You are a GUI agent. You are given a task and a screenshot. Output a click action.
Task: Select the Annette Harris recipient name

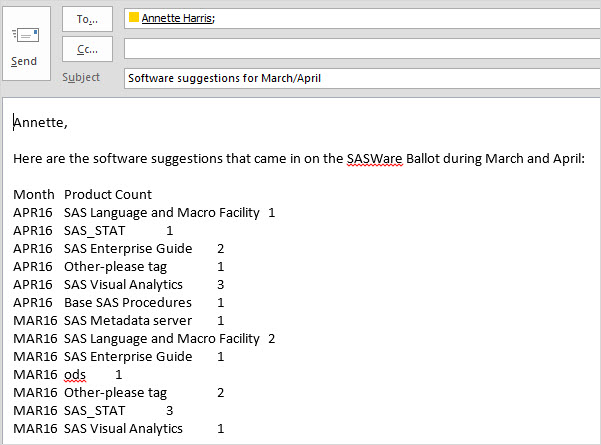[174, 18]
